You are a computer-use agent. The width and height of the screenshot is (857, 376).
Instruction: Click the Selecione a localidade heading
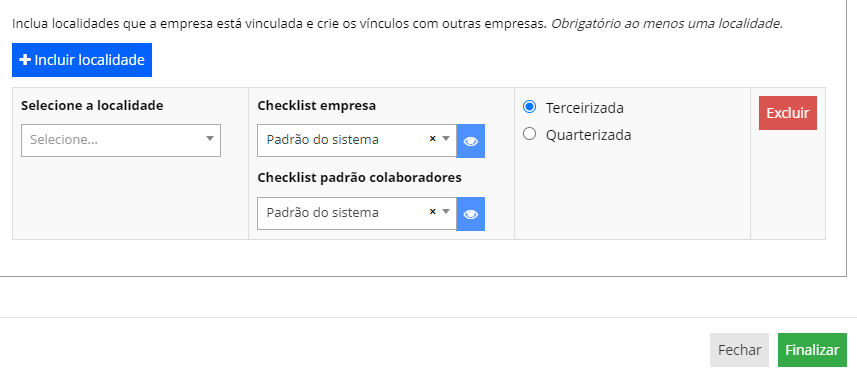tap(92, 105)
